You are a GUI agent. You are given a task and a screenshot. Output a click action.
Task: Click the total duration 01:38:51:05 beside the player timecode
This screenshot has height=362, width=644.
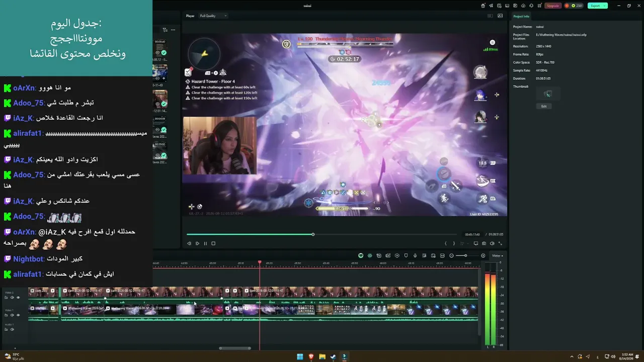(496, 234)
